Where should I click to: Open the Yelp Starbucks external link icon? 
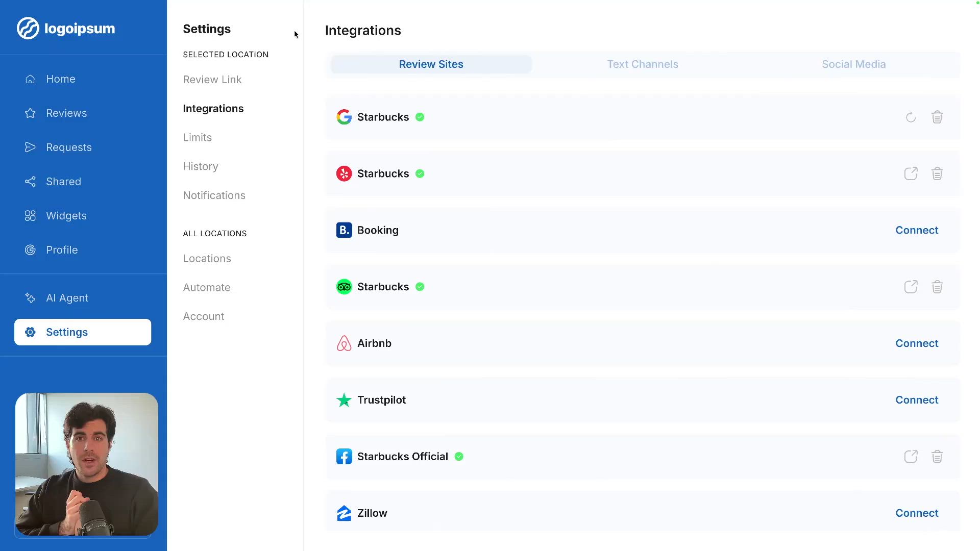[911, 174]
